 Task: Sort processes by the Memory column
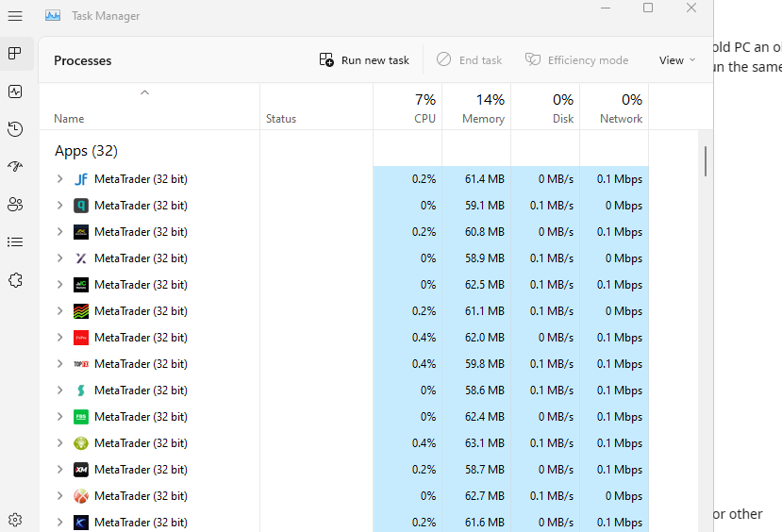(476, 108)
